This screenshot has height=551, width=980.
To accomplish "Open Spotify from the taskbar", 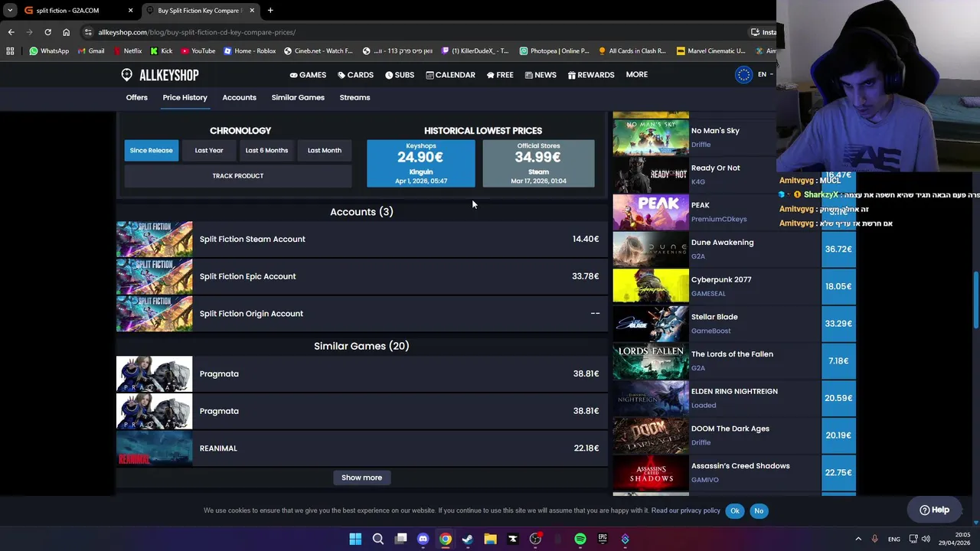I will tap(580, 539).
